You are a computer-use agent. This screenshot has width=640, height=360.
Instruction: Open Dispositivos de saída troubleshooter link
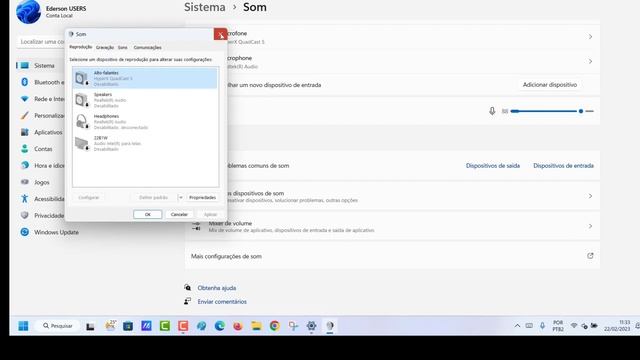pos(493,166)
